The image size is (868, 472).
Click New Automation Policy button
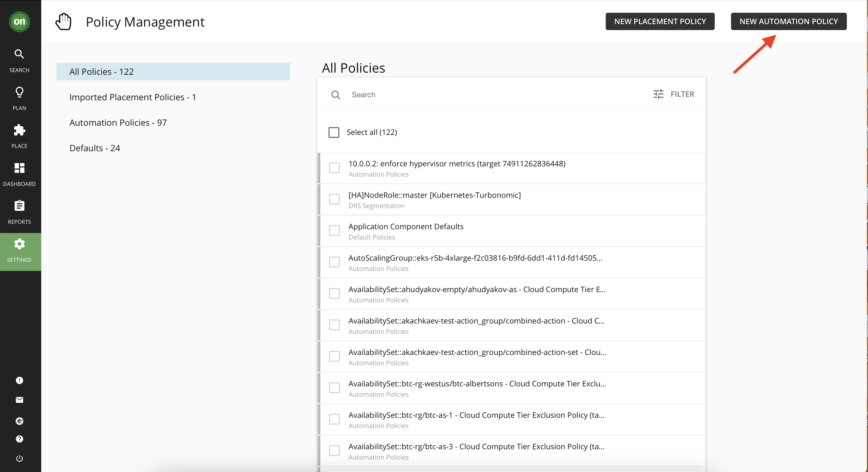(x=788, y=21)
